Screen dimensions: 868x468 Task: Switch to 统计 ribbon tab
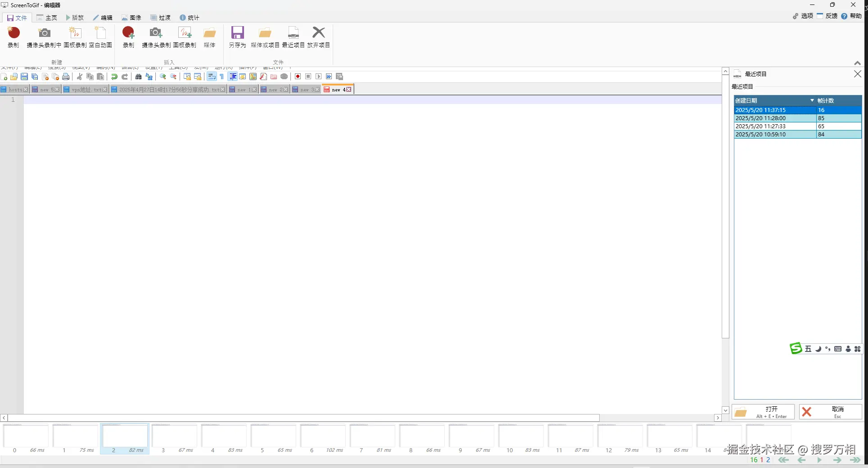click(190, 18)
